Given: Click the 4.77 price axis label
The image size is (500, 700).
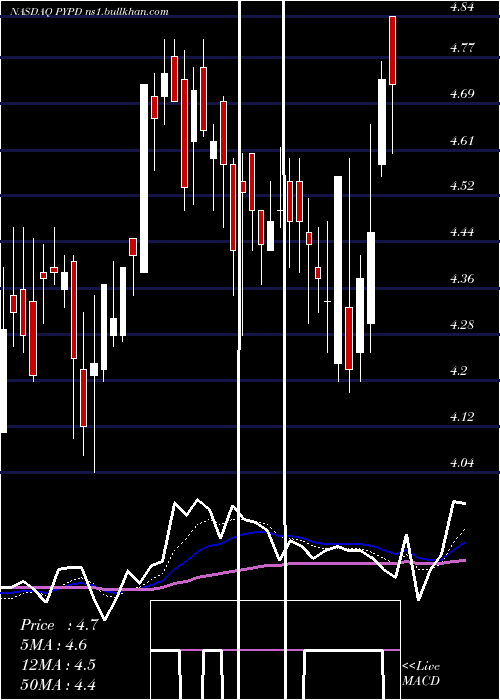Looking at the screenshot, I should pyautogui.click(x=462, y=48).
